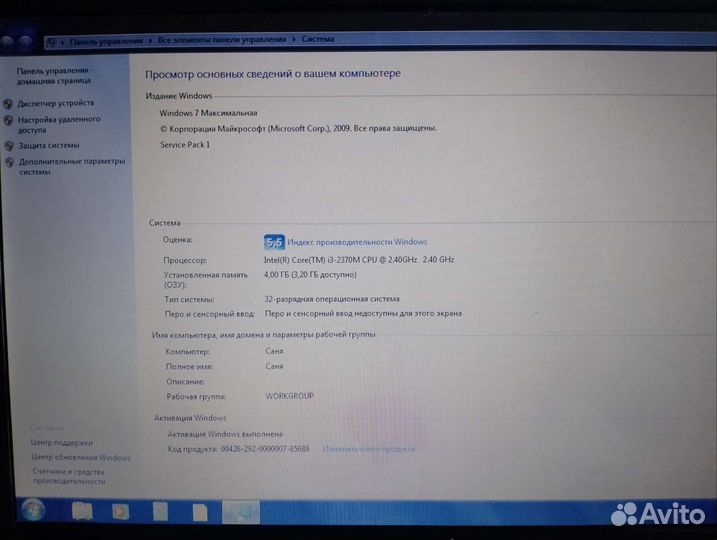Go back with the navigation Back arrow
Image resolution: width=717 pixels, height=540 pixels.
(x=8, y=43)
